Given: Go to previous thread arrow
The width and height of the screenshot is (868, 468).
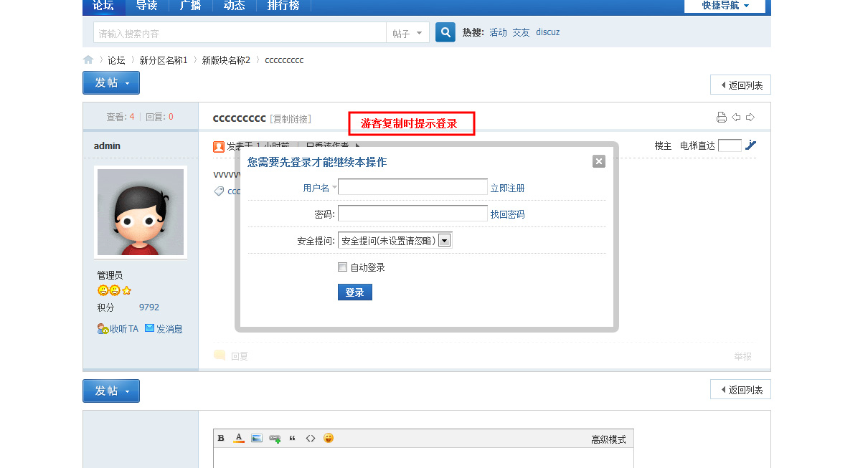Looking at the screenshot, I should pos(736,118).
